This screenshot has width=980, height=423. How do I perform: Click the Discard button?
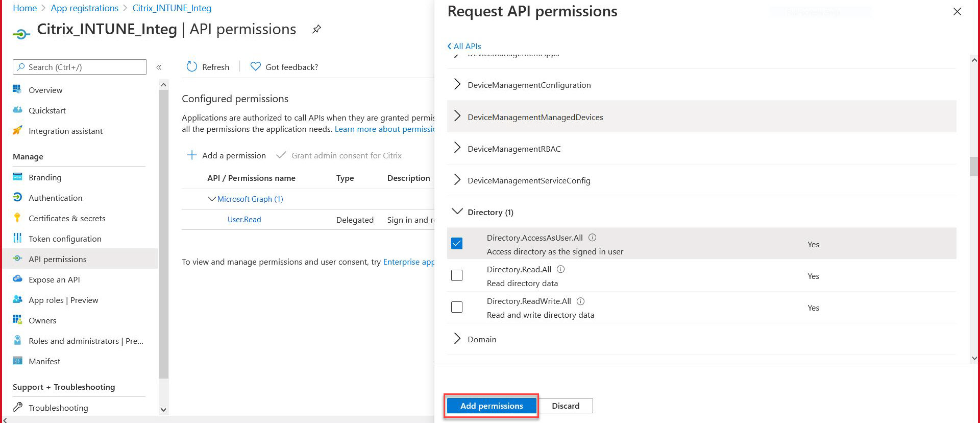566,406
